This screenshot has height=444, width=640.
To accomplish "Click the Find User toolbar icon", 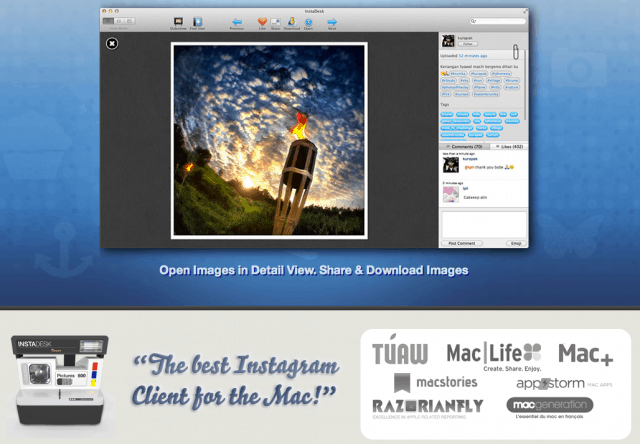I will coord(197,21).
